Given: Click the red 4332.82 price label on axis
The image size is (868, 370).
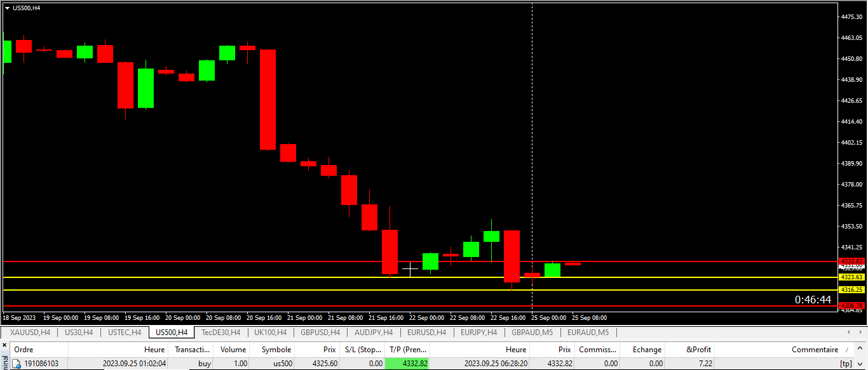Looking at the screenshot, I should pos(851,261).
